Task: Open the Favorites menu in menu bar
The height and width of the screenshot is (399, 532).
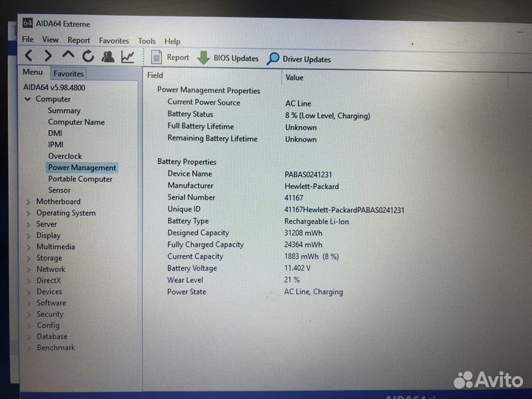Action: tap(114, 41)
